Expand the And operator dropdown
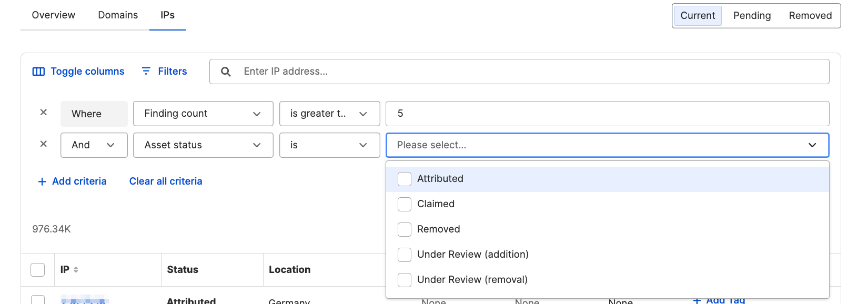868x304 pixels. [94, 145]
